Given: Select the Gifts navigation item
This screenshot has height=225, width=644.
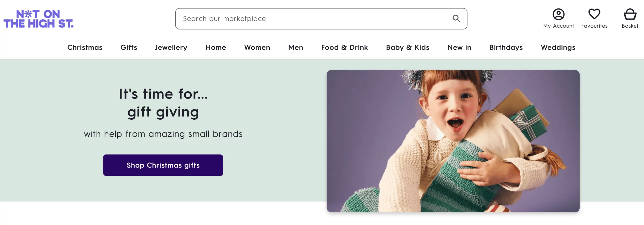Looking at the screenshot, I should (x=129, y=48).
